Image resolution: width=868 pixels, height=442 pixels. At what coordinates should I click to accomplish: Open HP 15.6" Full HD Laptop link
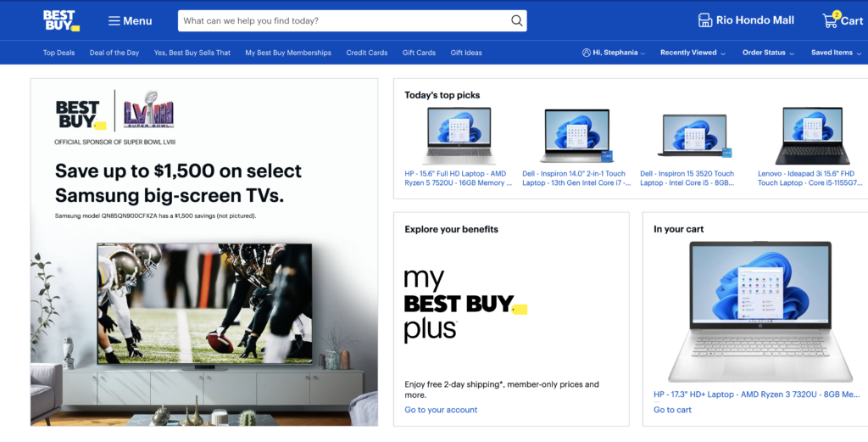tap(458, 178)
